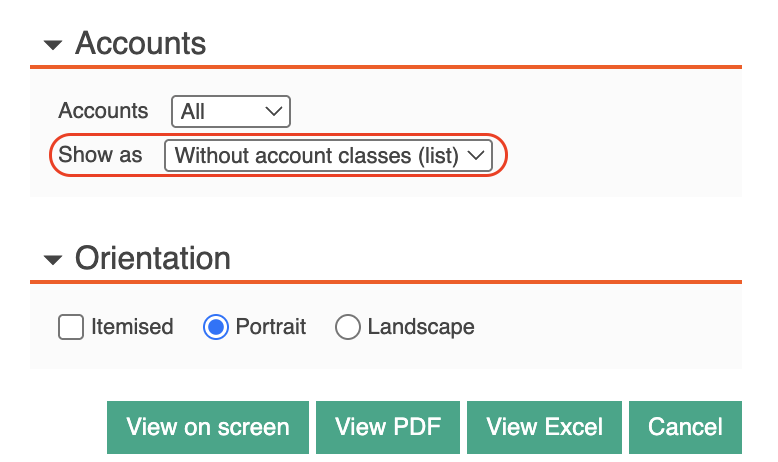Click the chevron arrow in the 'Show as' dropdown

point(476,155)
